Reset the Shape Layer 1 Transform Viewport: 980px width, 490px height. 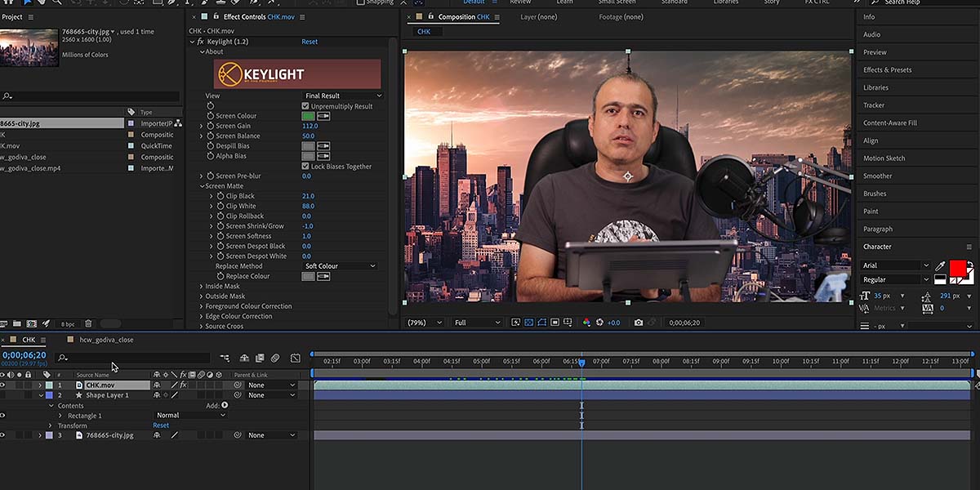(x=161, y=425)
